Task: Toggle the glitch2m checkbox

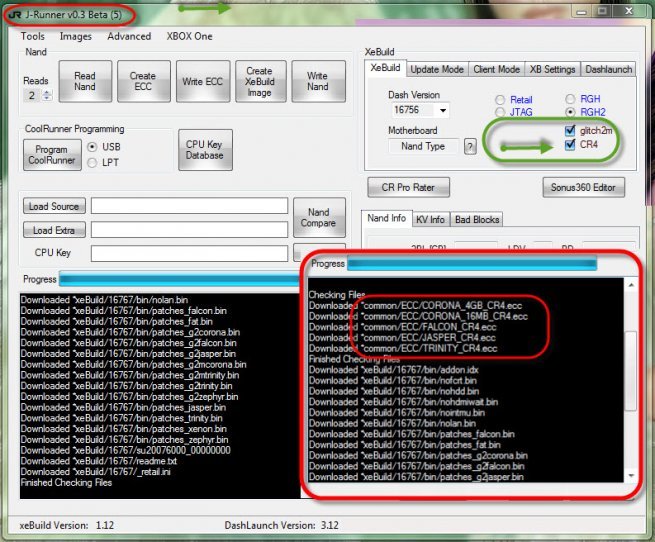Action: [570, 131]
